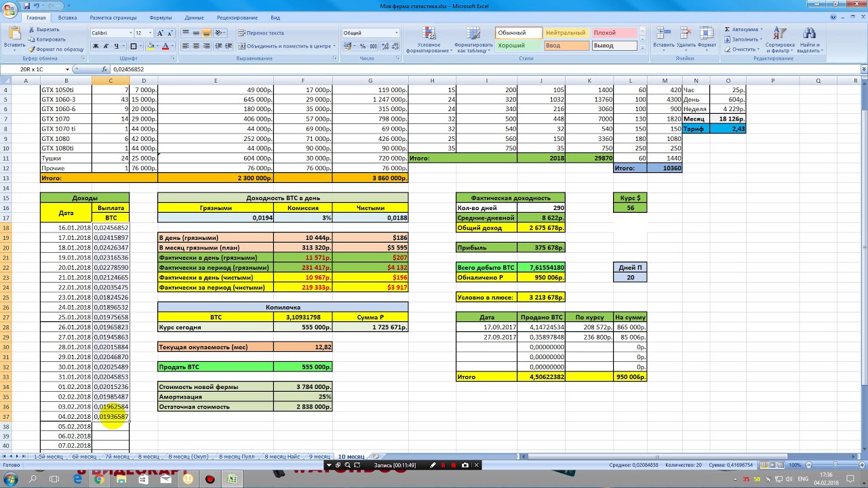The height and width of the screenshot is (488, 868).
Task: Open Conditional Formatting (Условное форматирование)
Action: pos(429,40)
